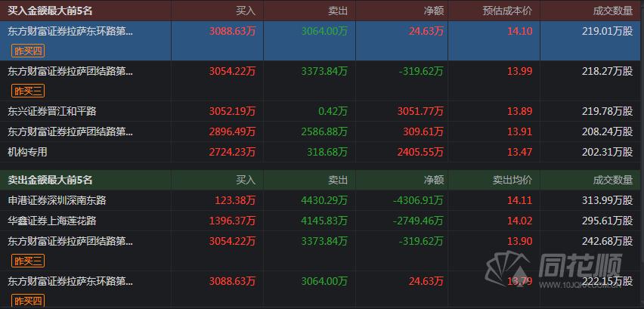Click the net amount 309.61万
This screenshot has width=644, height=309.
423,131
